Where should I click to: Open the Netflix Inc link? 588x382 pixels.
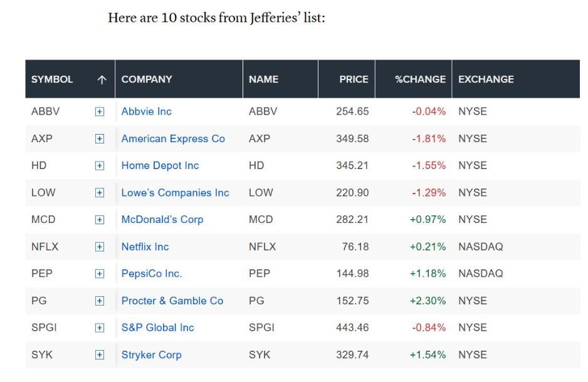coord(145,247)
